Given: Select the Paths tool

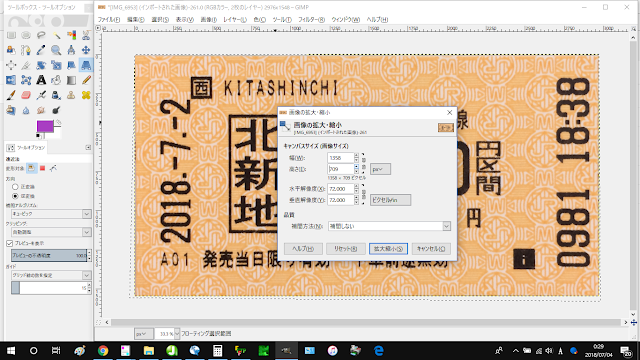Looking at the screenshot, I should [26, 50].
